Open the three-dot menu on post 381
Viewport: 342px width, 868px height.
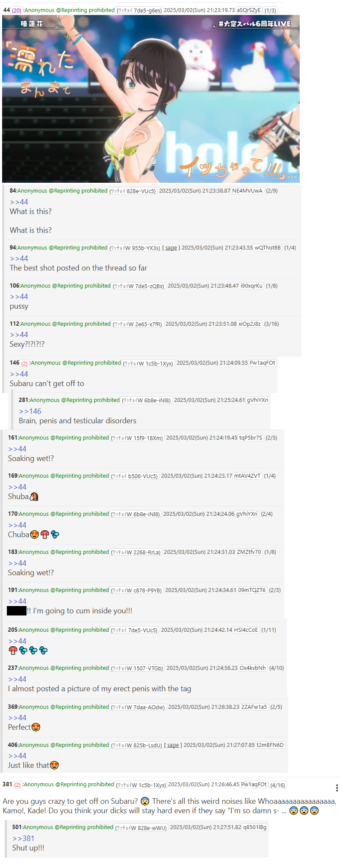[337, 788]
